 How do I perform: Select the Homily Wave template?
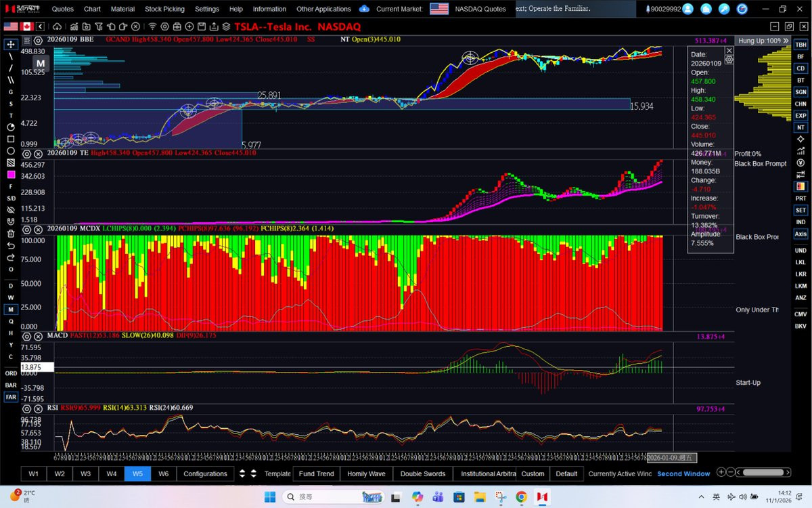click(x=366, y=473)
